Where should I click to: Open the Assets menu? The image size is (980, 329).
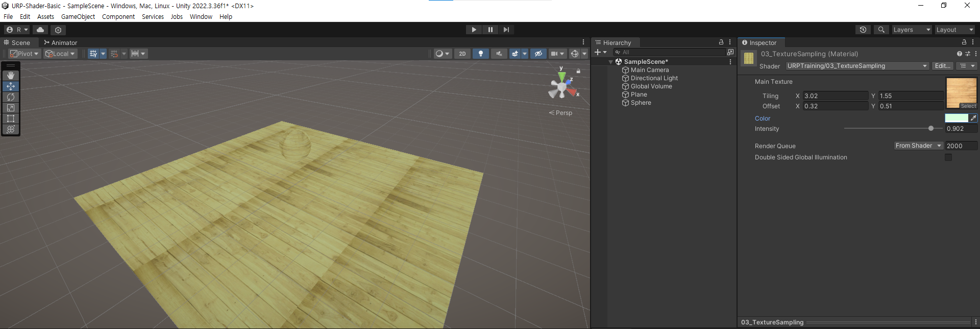[x=45, y=17]
